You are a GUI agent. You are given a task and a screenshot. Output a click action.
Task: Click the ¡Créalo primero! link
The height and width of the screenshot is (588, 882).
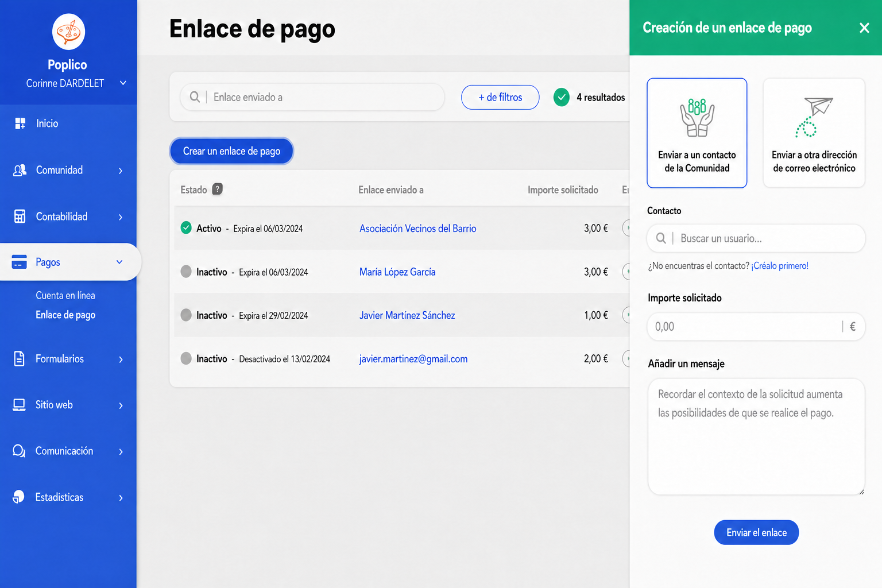tap(780, 266)
